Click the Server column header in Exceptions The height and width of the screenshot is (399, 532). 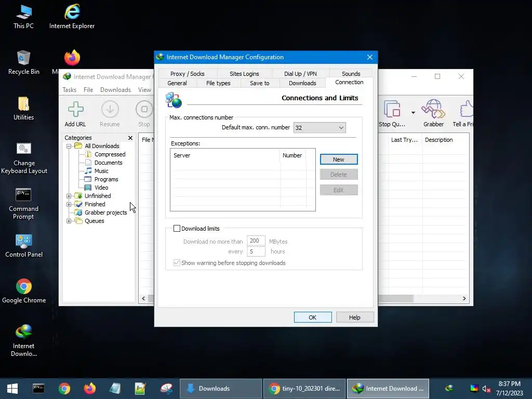pos(225,155)
